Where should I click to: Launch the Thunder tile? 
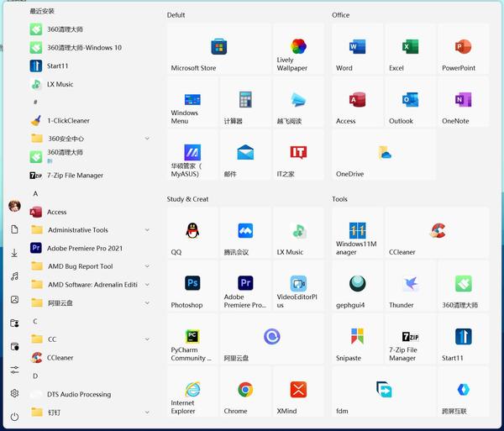click(411, 286)
